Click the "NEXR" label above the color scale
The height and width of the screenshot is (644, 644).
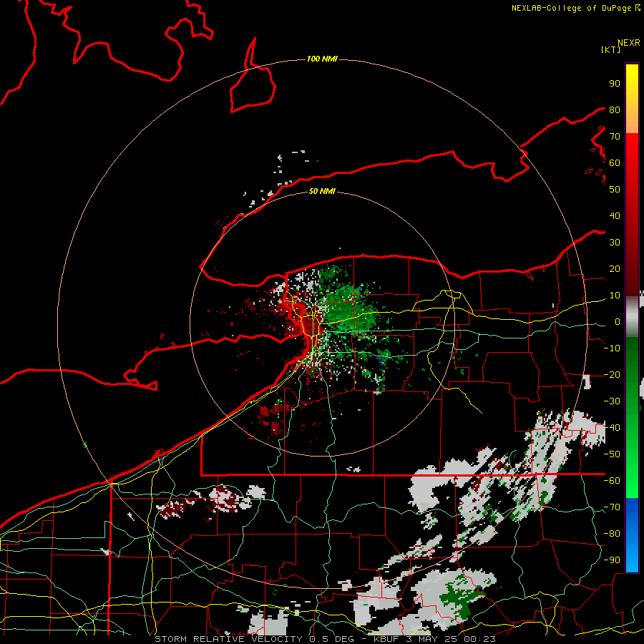coord(629,43)
